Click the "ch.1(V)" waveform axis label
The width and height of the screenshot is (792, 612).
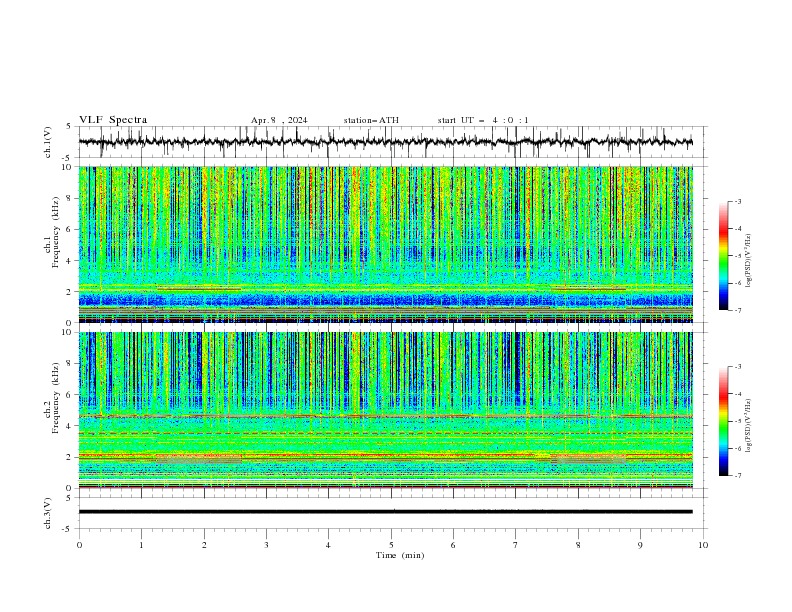coord(48,142)
